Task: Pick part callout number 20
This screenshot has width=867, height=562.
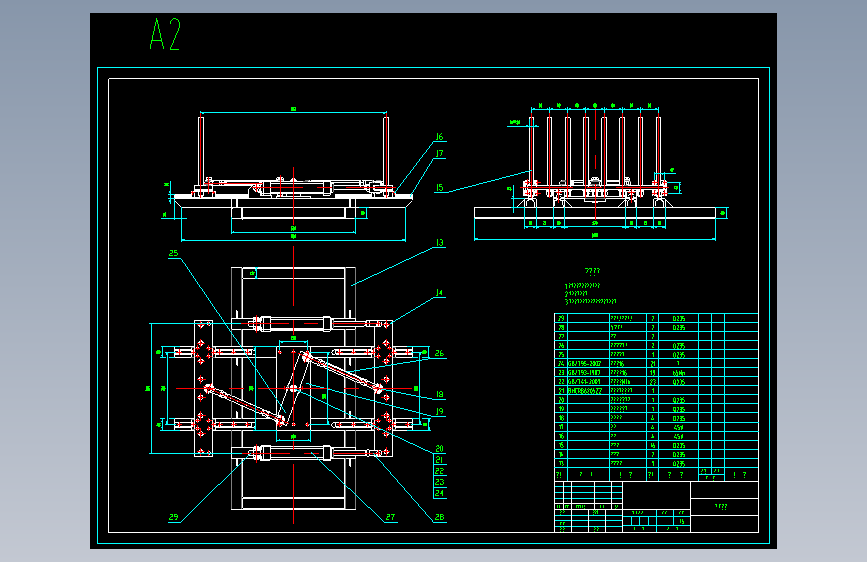Action: (x=440, y=449)
